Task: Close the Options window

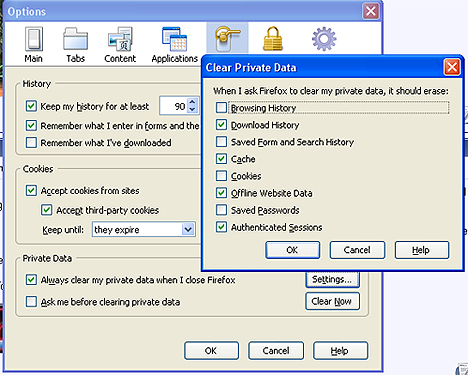Action: [x=371, y=11]
